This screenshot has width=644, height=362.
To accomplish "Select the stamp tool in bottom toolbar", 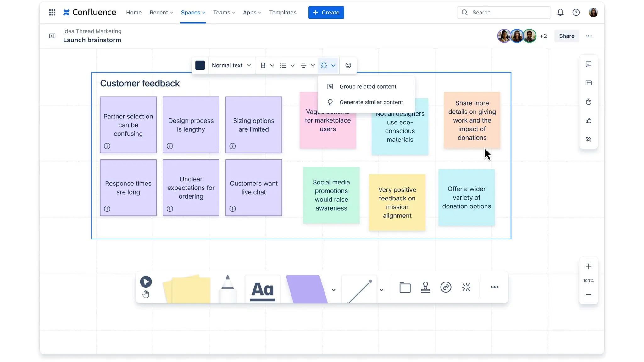I will [425, 287].
